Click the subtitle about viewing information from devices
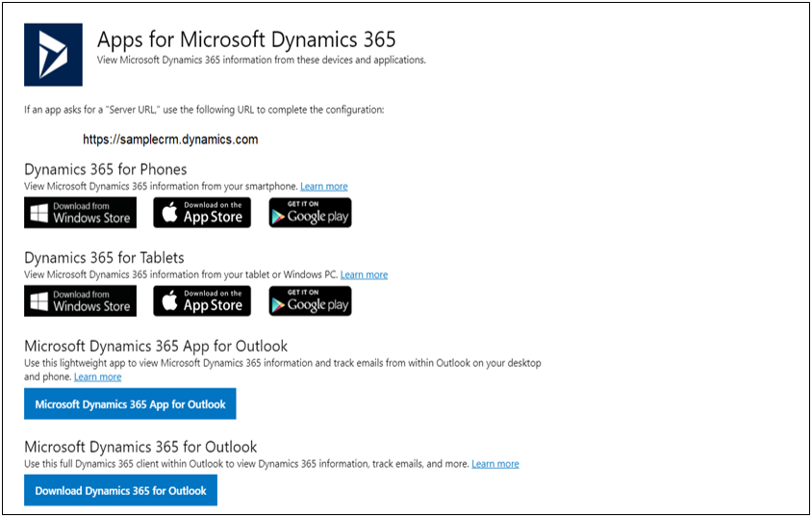This screenshot has height=518, width=812. pos(261,60)
